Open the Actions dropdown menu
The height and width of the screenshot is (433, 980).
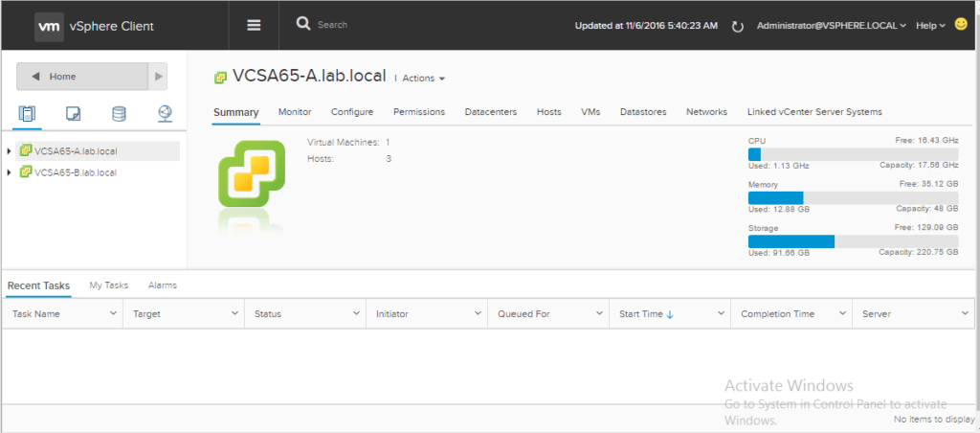(x=423, y=79)
